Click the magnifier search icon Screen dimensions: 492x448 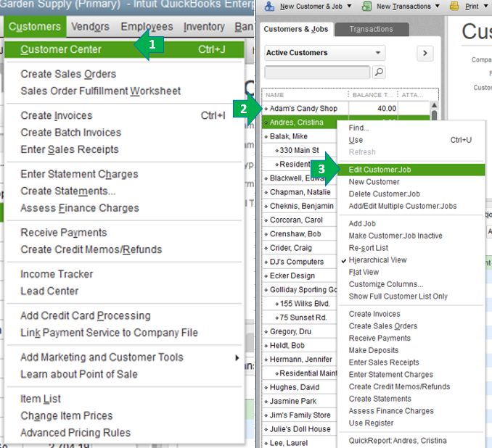379,72
